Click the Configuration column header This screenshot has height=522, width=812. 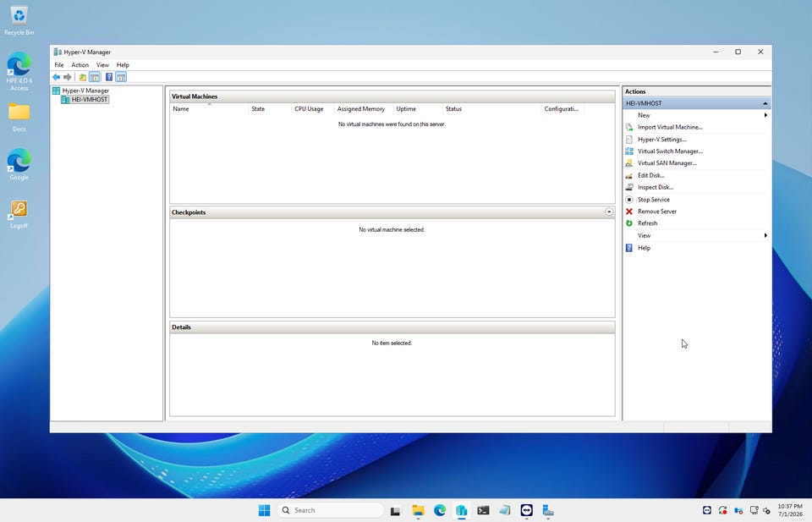(x=562, y=109)
